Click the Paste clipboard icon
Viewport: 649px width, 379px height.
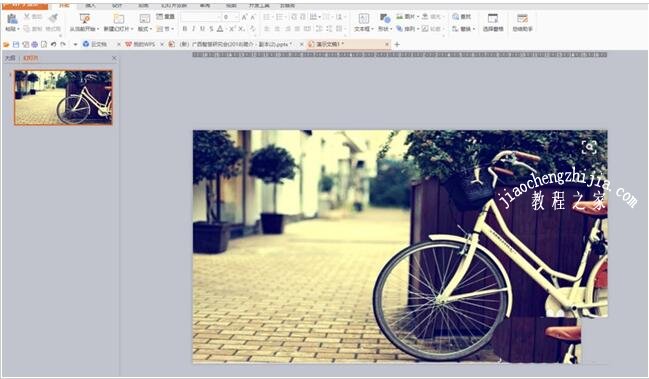pyautogui.click(x=12, y=19)
